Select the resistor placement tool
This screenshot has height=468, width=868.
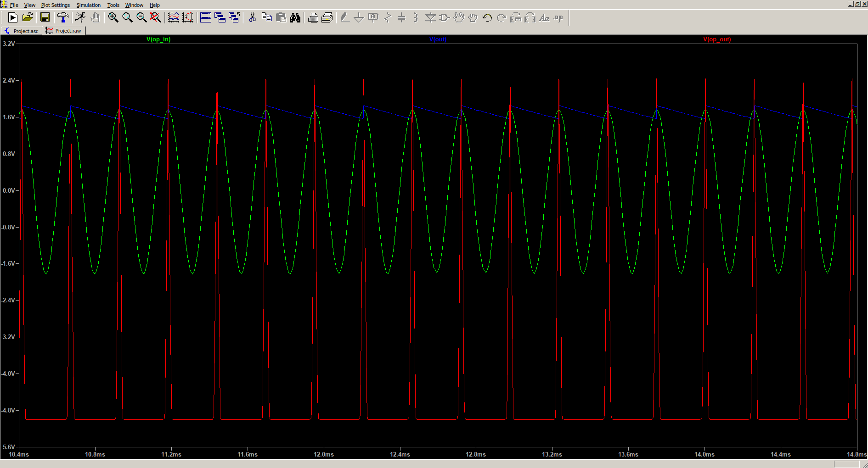click(387, 17)
